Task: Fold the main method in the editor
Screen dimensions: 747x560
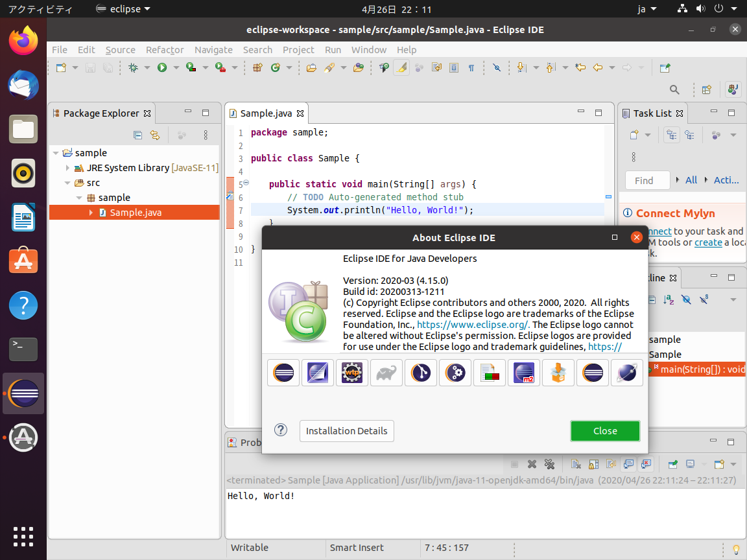Action: coord(246,183)
